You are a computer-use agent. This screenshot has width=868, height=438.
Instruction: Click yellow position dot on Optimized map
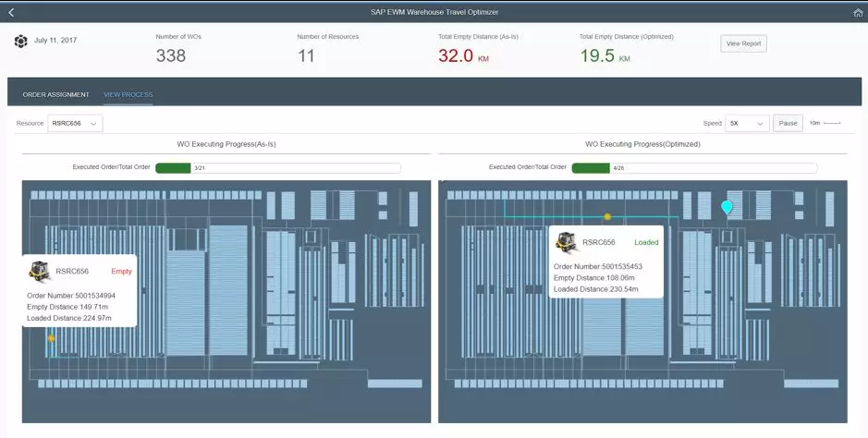click(607, 217)
